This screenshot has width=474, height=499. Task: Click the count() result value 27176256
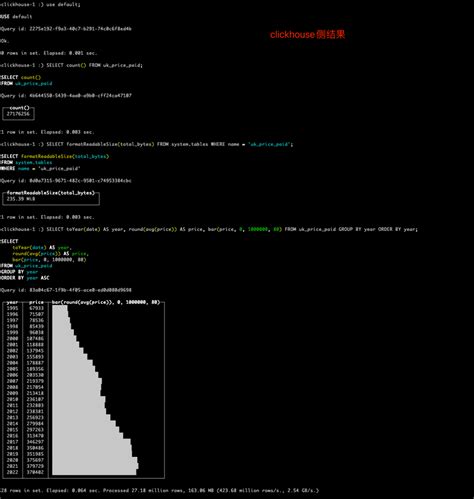click(x=18, y=114)
